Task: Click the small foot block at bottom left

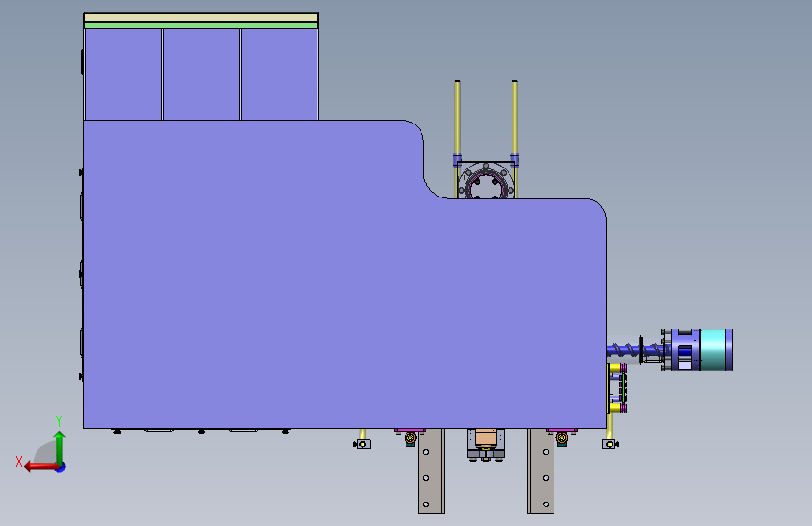Action: coord(362,445)
